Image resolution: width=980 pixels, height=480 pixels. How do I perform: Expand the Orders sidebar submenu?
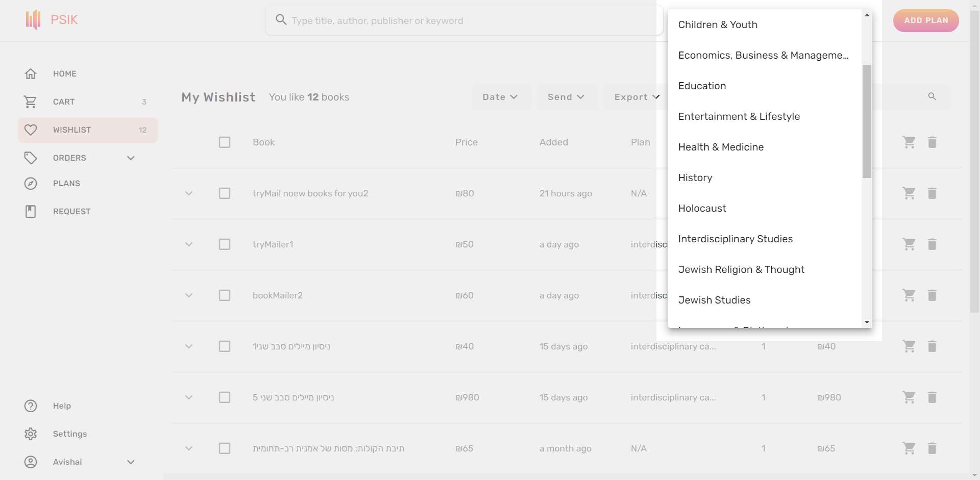click(x=131, y=158)
